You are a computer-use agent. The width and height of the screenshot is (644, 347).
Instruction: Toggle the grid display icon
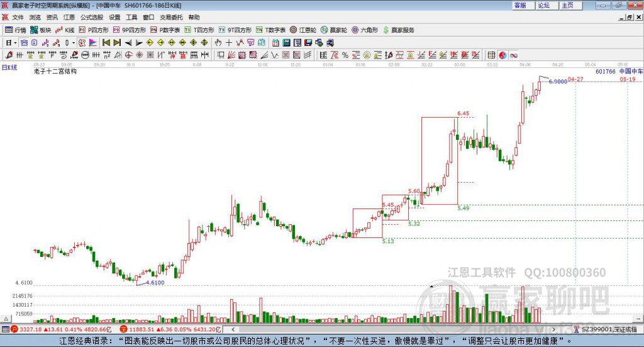491,55
